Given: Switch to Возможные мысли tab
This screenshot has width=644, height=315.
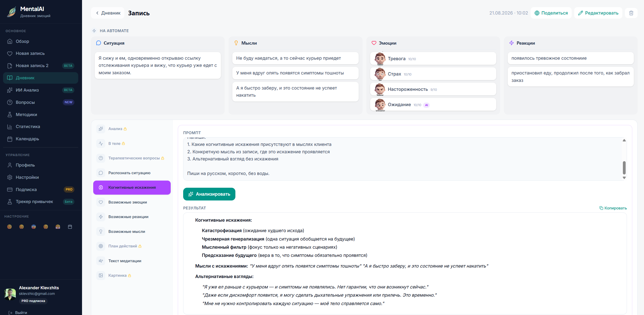Looking at the screenshot, I should 132,232.
